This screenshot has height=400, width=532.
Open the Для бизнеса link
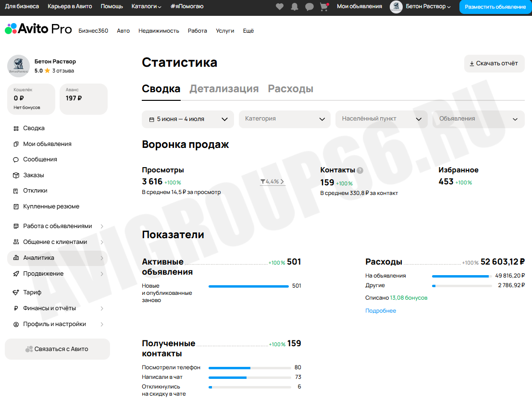[x=22, y=6]
